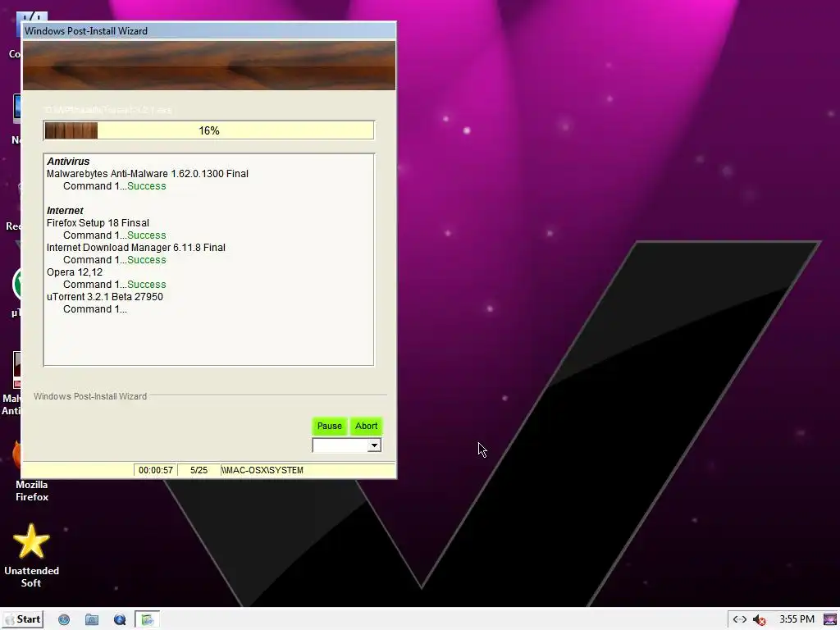Screen dimensions: 840x630
Task: Abort the installation
Action: point(367,426)
